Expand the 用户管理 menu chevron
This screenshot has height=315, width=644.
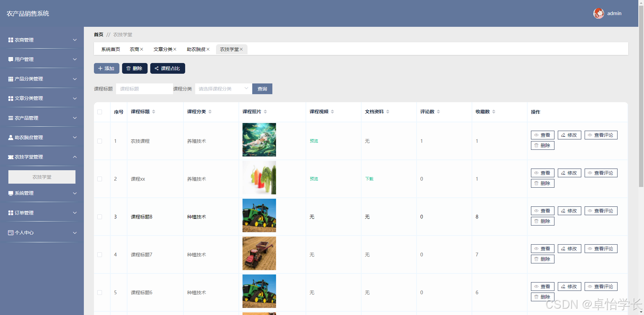click(75, 59)
